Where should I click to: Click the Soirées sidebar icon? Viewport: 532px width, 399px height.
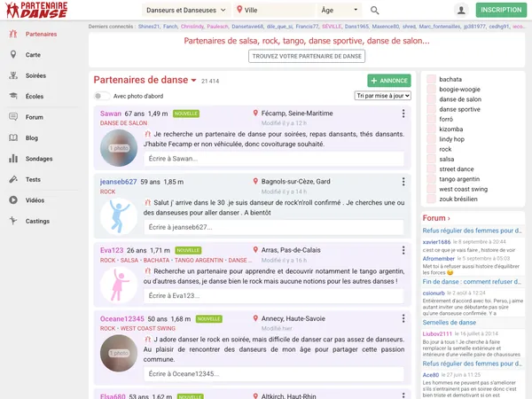click(x=13, y=75)
